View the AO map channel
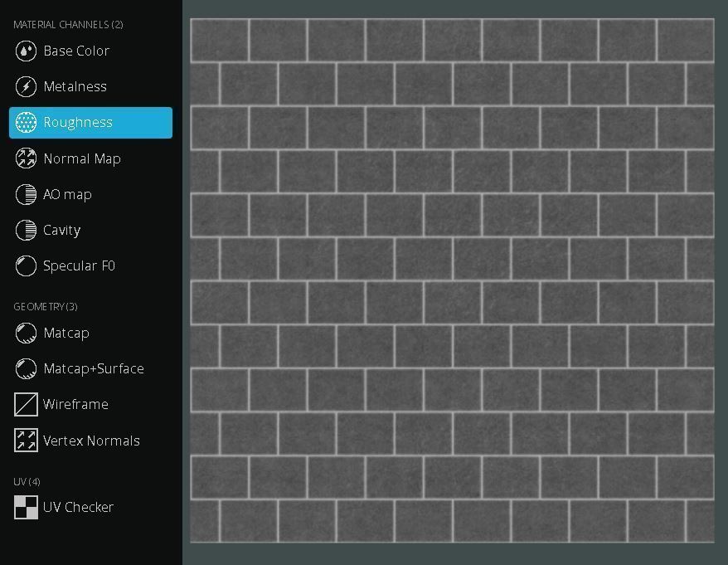The image size is (728, 565). pyautogui.click(x=67, y=194)
